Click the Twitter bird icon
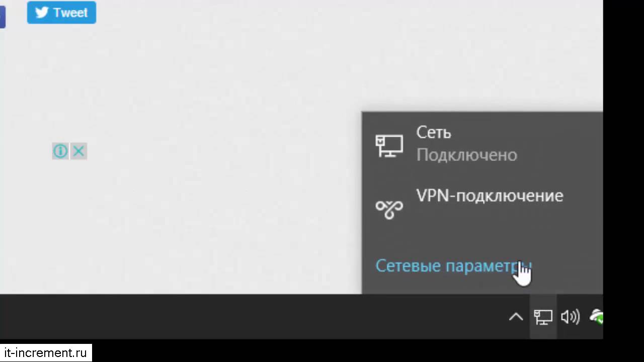644x362 pixels. coord(42,13)
